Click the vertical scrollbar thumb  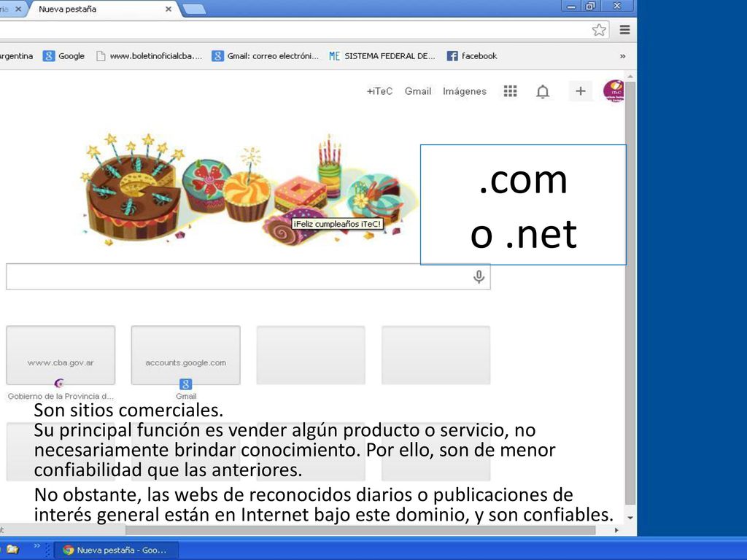point(630,293)
